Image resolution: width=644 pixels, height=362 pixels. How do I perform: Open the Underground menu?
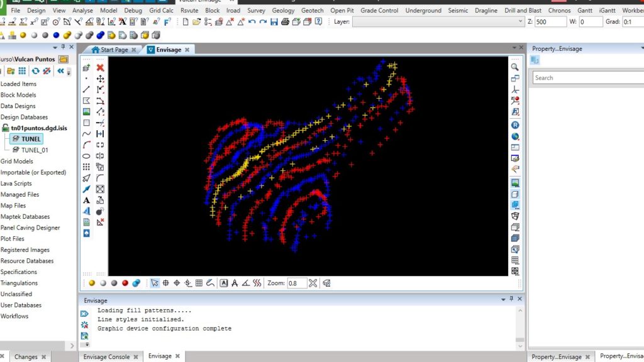pyautogui.click(x=423, y=10)
